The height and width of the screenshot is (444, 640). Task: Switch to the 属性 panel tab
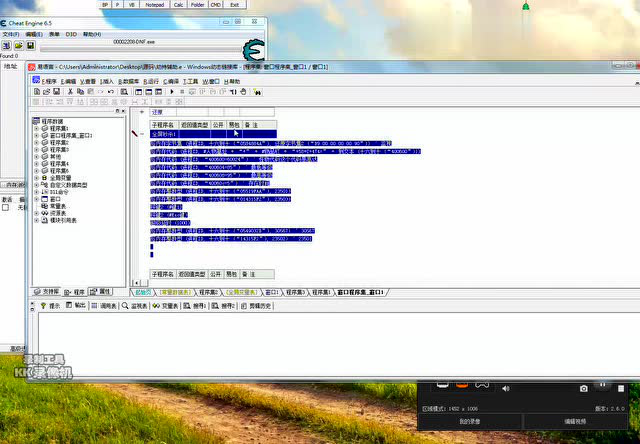(100, 292)
